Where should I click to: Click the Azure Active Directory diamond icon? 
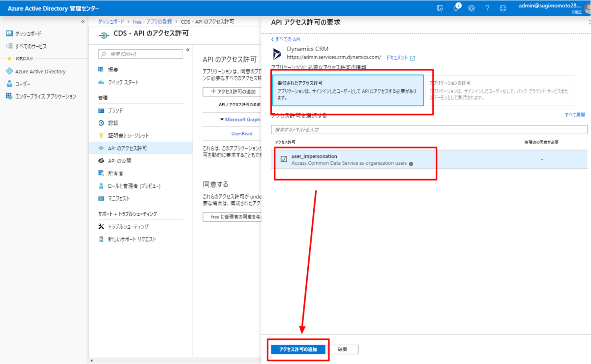click(9, 71)
